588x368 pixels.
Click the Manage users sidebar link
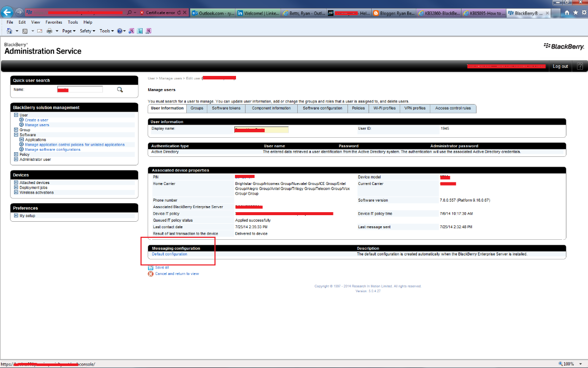coord(37,125)
